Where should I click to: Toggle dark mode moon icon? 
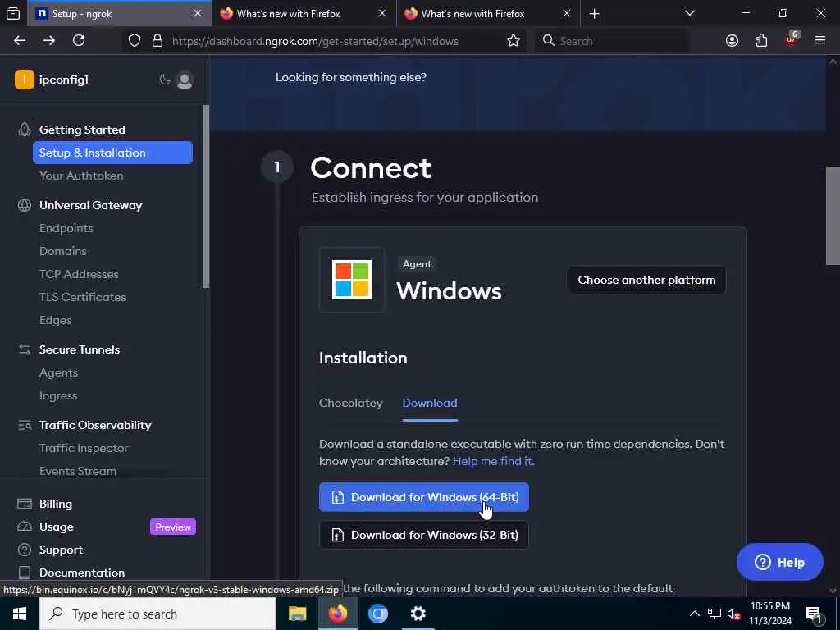tap(165, 80)
